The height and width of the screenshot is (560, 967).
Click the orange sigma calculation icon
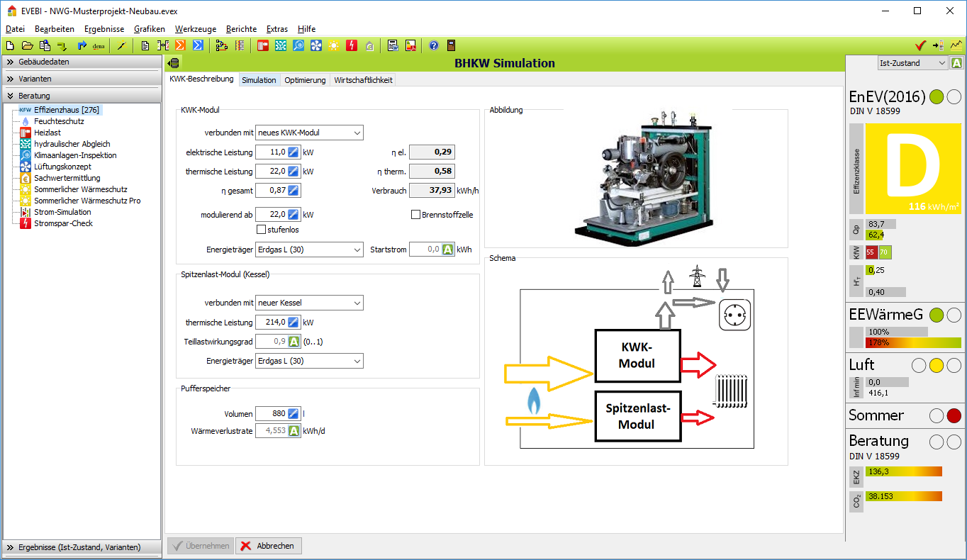click(x=180, y=45)
